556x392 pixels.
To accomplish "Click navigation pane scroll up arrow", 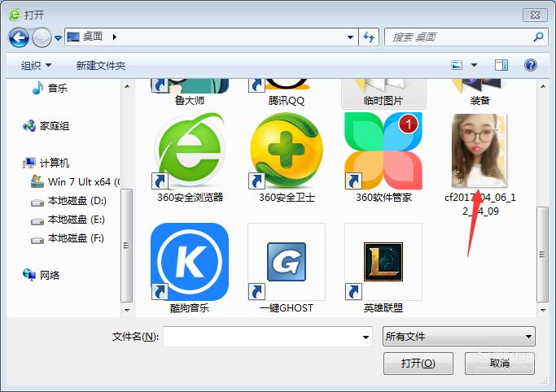I will click(x=127, y=86).
